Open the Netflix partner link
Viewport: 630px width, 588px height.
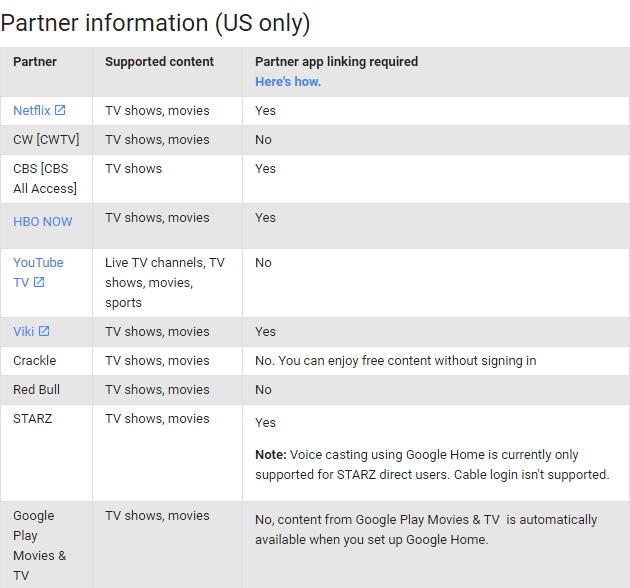tap(31, 110)
